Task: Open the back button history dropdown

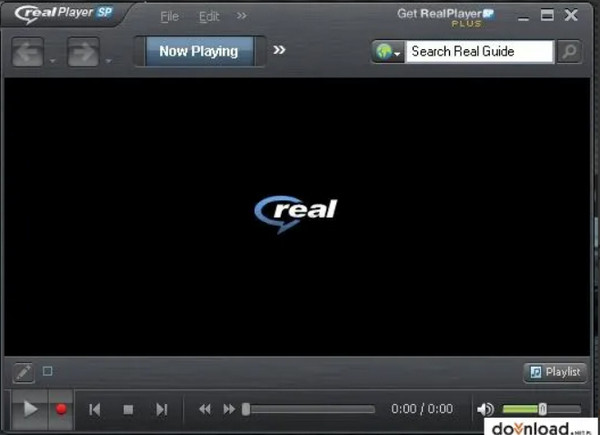Action: [x=52, y=61]
